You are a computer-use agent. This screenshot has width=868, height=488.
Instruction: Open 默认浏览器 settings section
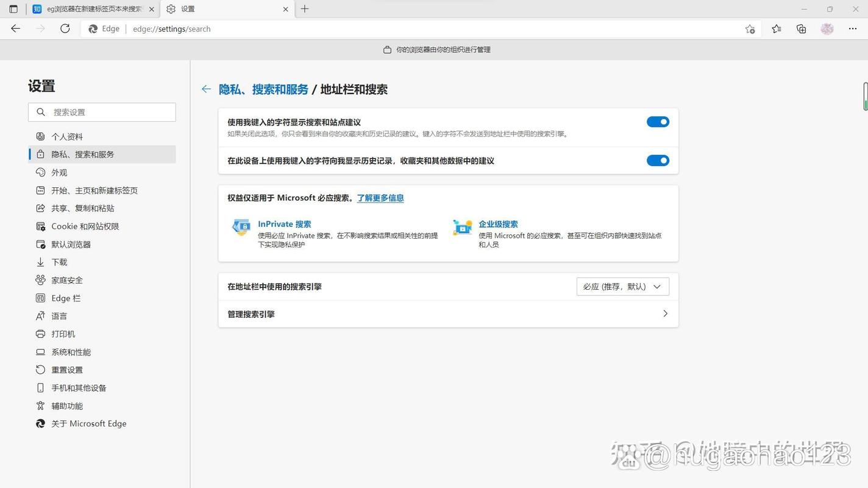(x=102, y=244)
